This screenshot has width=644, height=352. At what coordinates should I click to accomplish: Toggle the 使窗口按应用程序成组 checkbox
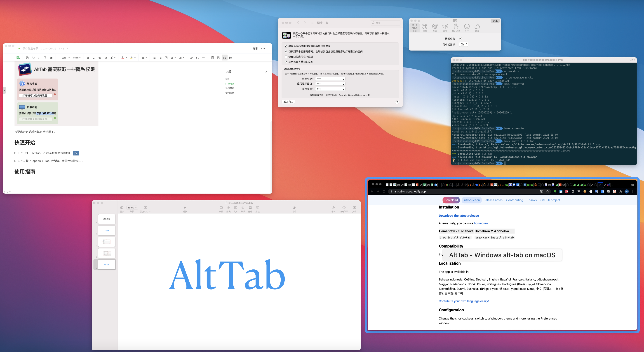(x=286, y=57)
